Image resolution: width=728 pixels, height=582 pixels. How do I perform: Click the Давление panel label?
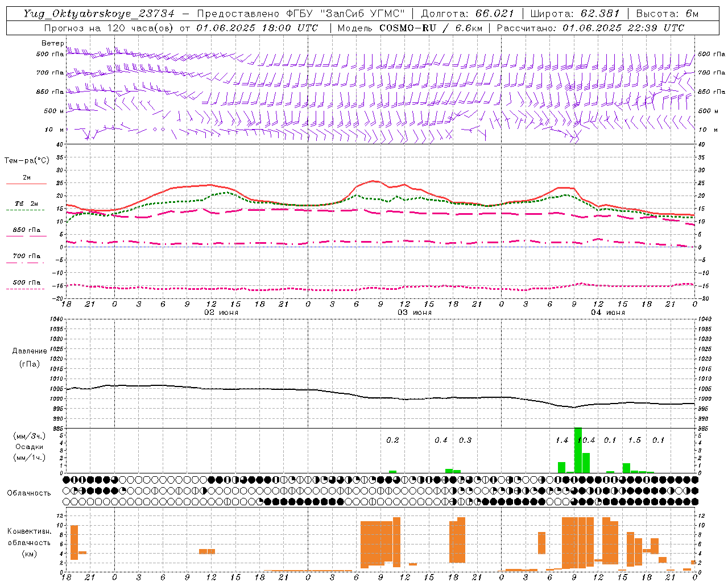[30, 351]
